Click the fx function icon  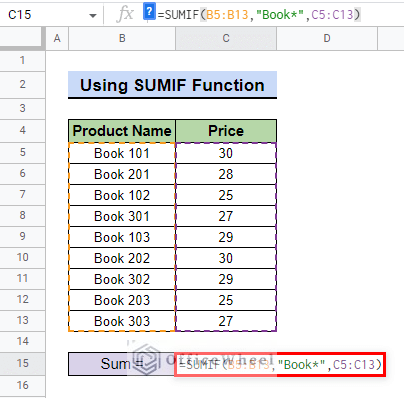[x=125, y=15]
